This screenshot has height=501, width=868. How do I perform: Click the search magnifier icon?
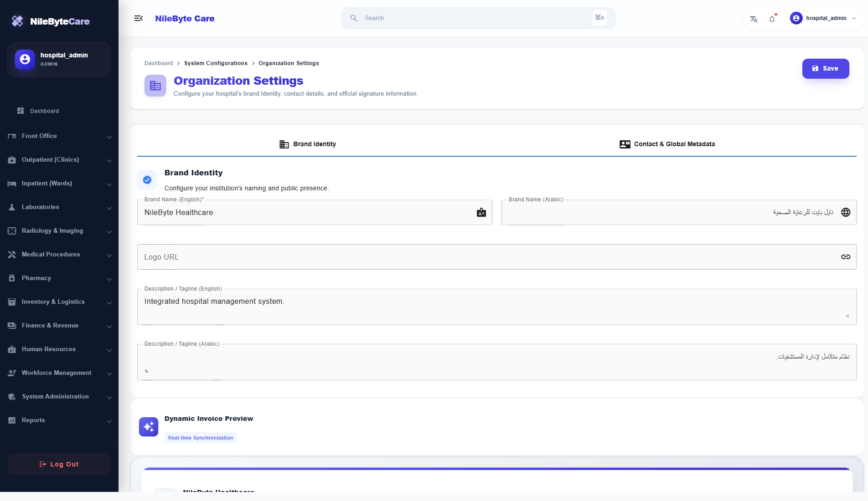pyautogui.click(x=354, y=18)
